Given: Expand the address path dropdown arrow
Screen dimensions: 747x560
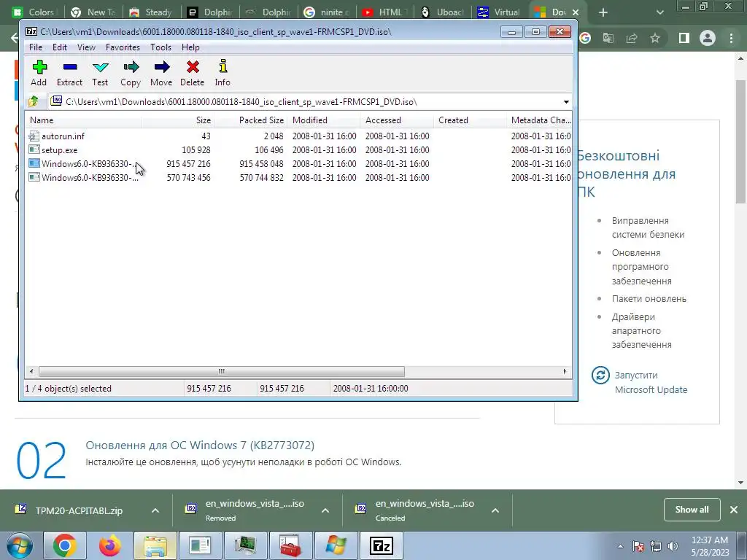Looking at the screenshot, I should point(566,101).
